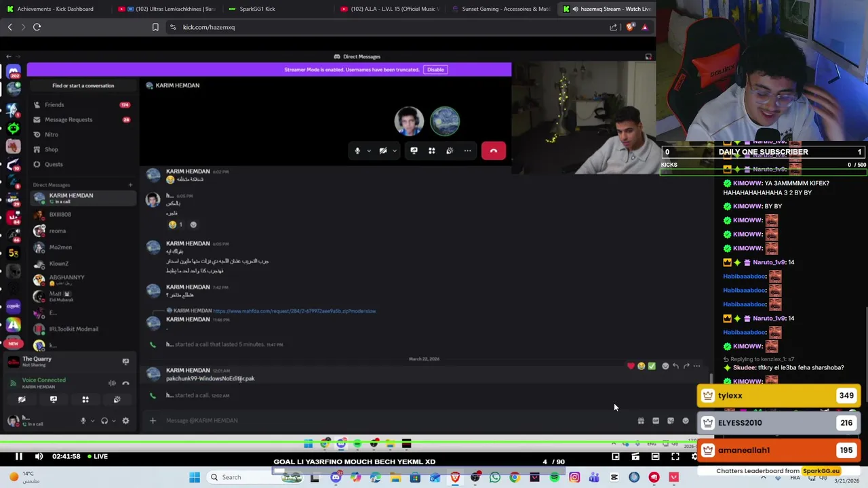Open Shop in Discord sidebar
This screenshot has height=488, width=868.
tap(81, 150)
